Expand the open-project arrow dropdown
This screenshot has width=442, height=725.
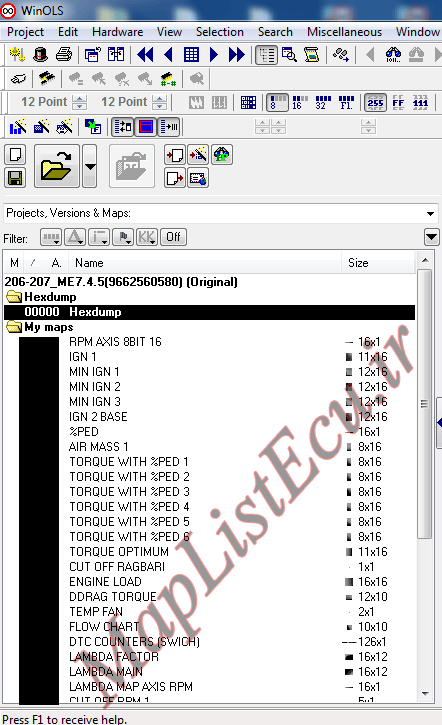[90, 166]
